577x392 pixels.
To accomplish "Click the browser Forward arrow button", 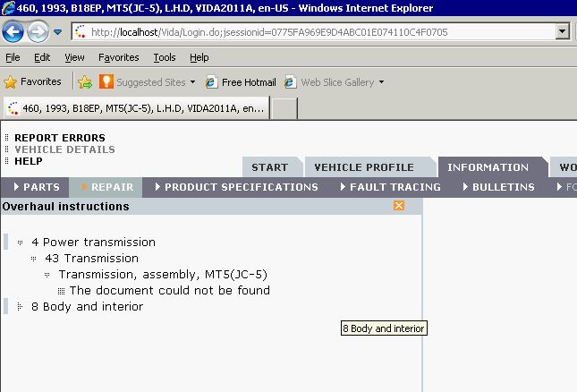I will pyautogui.click(x=38, y=32).
